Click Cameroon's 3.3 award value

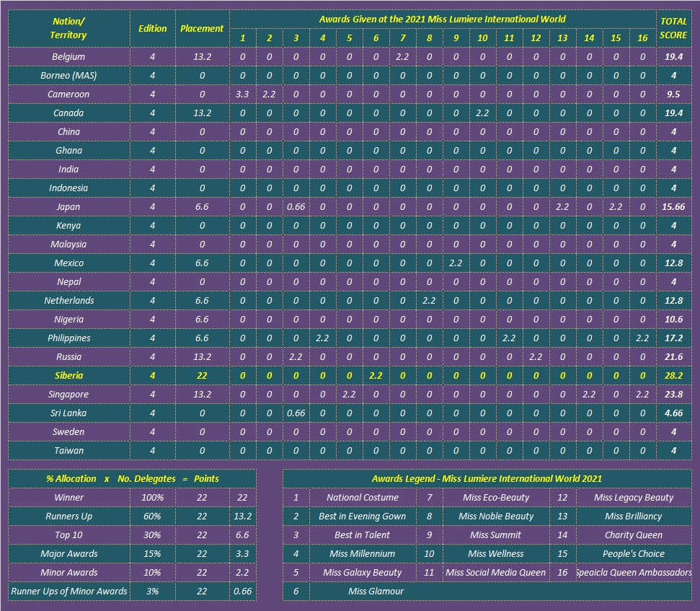[x=242, y=94]
